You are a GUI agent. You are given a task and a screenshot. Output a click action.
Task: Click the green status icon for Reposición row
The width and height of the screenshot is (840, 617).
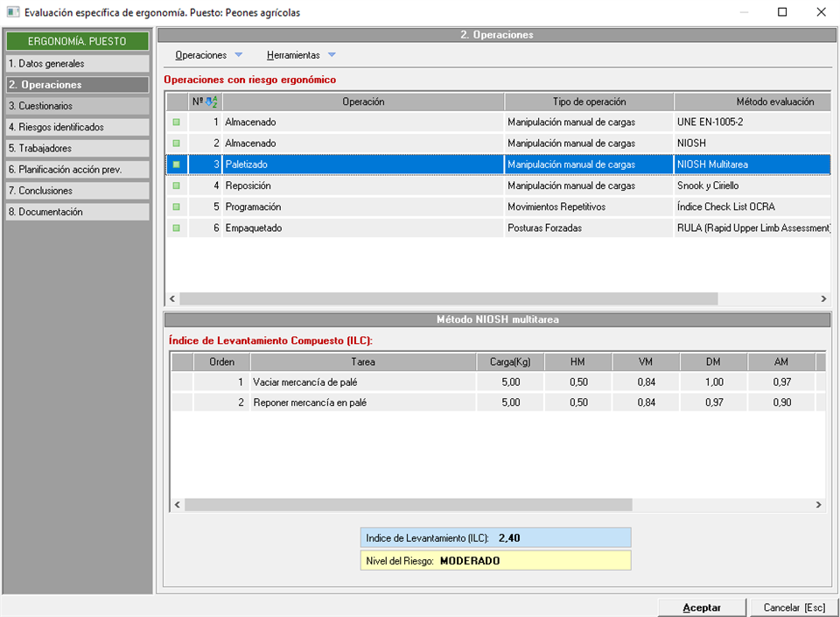tap(176, 186)
